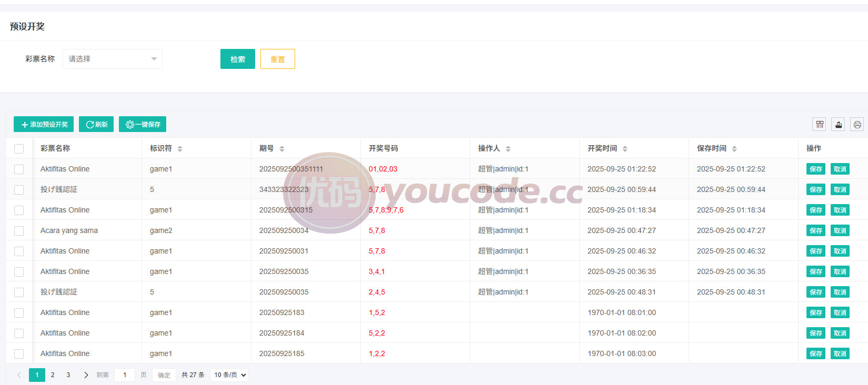
Task: Sort by 操作人 column arrows
Action: click(508, 149)
